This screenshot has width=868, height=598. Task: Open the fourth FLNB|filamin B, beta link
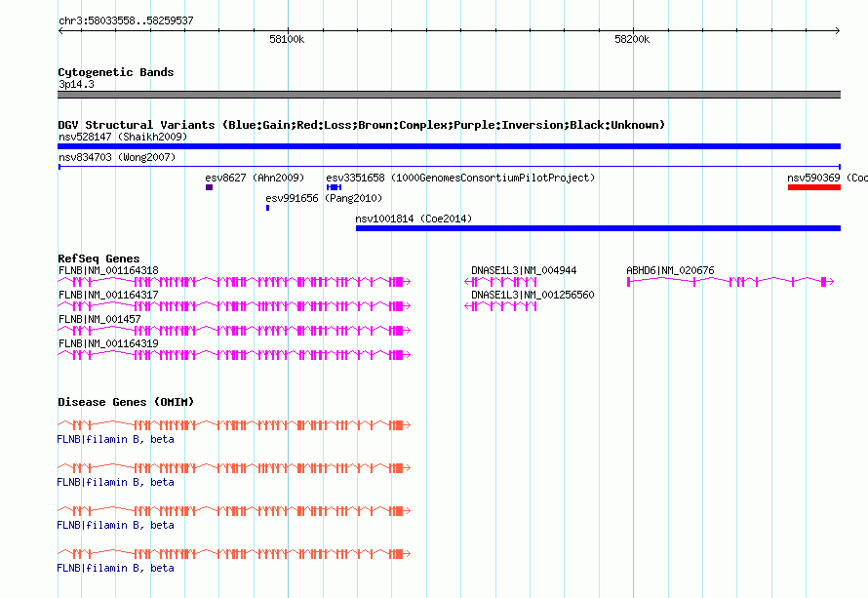click(x=116, y=568)
